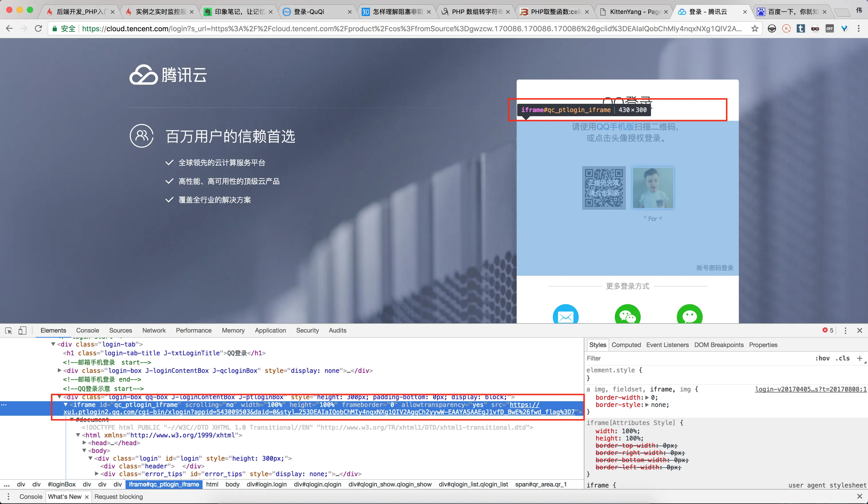The width and height of the screenshot is (868, 504).
Task: Click the bookmark star icon
Action: [755, 29]
